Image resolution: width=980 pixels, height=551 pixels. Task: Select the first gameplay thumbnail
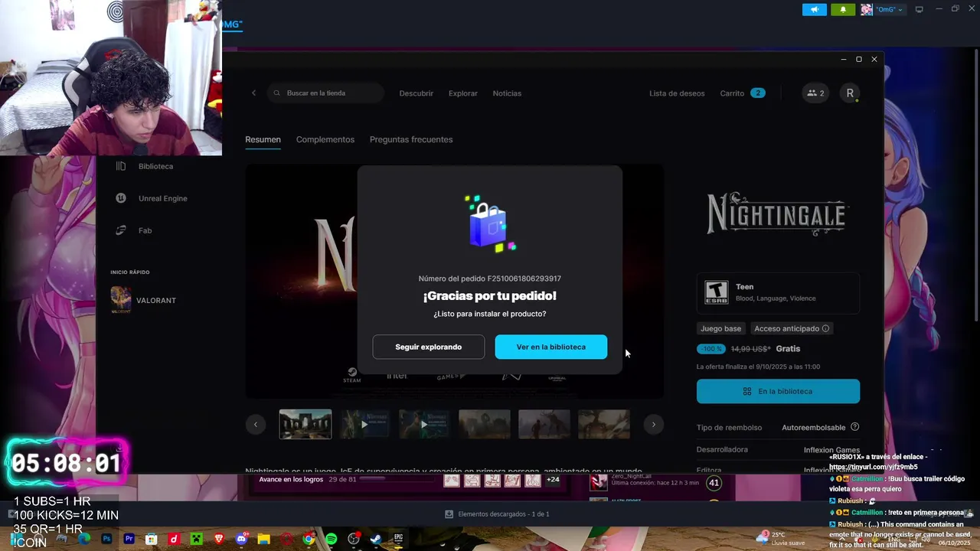point(305,424)
